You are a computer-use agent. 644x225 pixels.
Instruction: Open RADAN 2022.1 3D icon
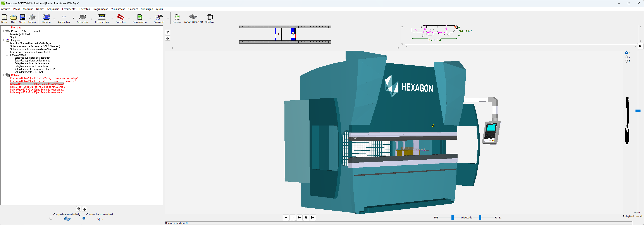(193, 17)
